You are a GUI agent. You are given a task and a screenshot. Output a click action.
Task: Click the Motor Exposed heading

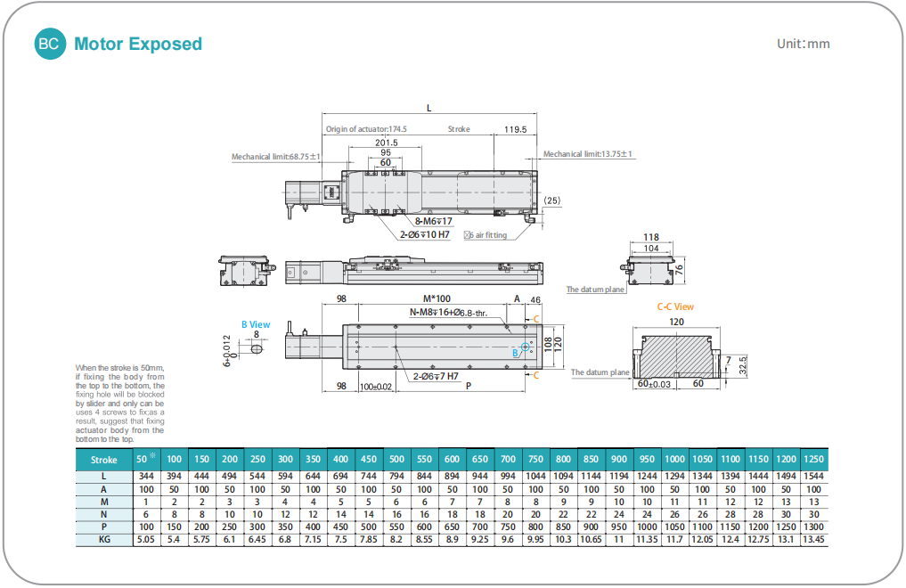click(x=138, y=44)
